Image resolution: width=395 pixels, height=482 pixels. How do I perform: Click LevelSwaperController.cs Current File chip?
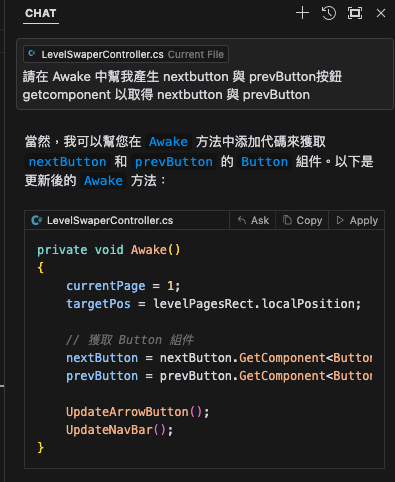[x=126, y=54]
